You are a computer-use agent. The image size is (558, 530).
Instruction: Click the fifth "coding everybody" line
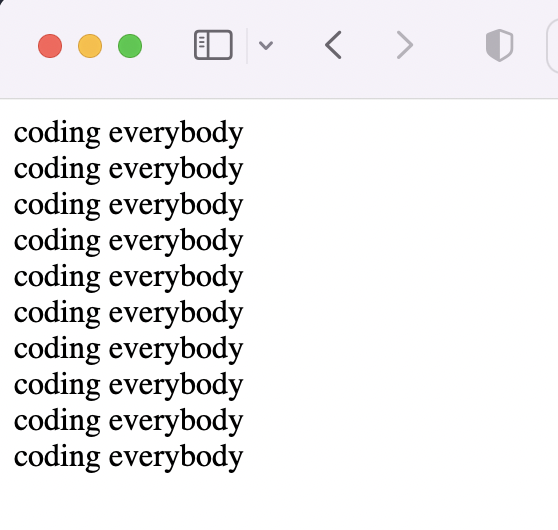(128, 277)
